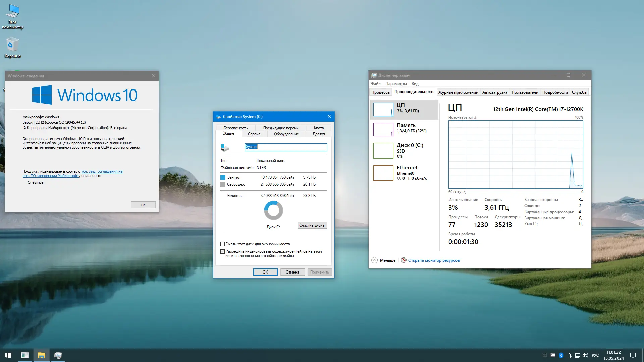Open the notification center icon

[633, 355]
